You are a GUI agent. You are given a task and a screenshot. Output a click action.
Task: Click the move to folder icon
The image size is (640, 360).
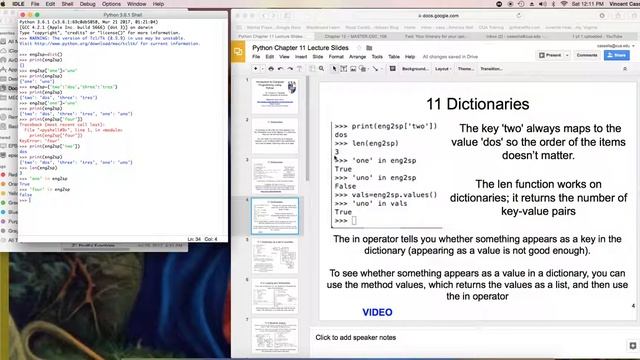coord(369,48)
